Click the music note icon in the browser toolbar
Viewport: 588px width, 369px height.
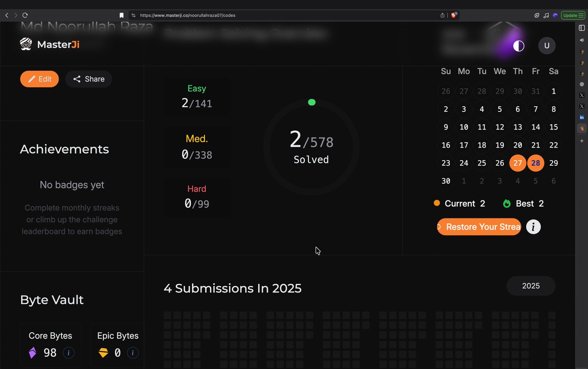pos(546,15)
